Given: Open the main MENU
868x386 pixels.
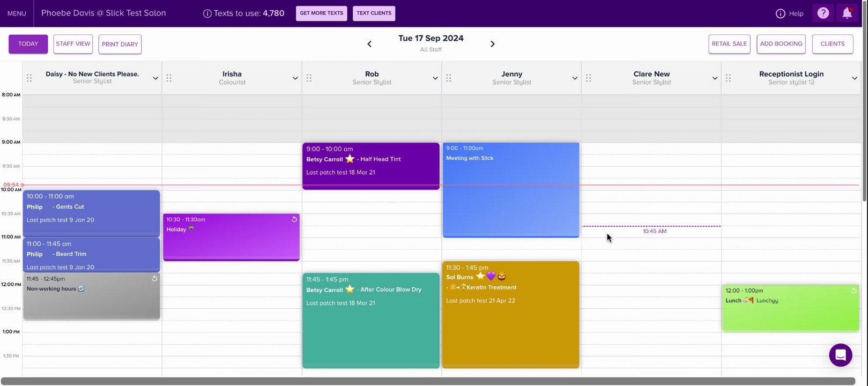Looking at the screenshot, I should coord(17,13).
